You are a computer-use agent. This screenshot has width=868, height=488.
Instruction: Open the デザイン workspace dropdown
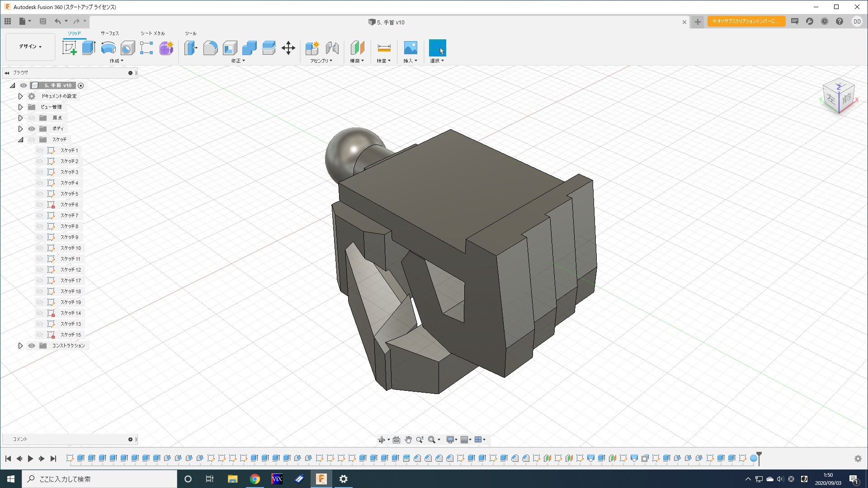click(30, 47)
